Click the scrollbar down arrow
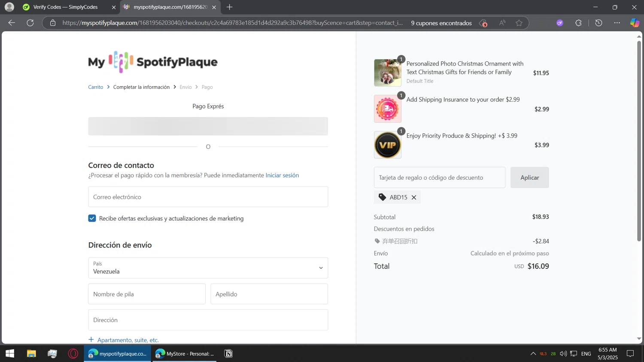The width and height of the screenshot is (644, 362). click(639, 339)
